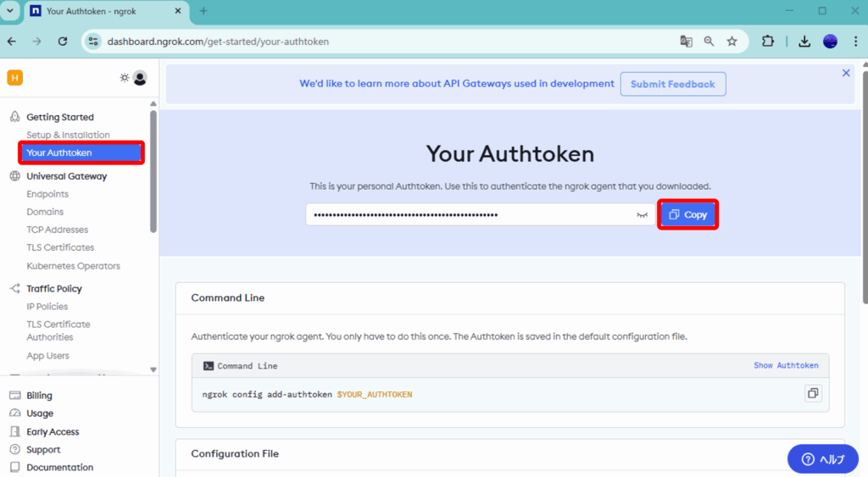Viewport: 868px width, 477px height.
Task: Open Documentation link
Action: pos(60,468)
